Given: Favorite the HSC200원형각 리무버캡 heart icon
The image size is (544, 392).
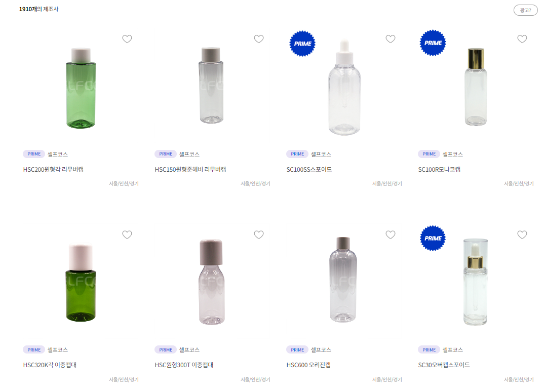Looking at the screenshot, I should click(x=127, y=39).
